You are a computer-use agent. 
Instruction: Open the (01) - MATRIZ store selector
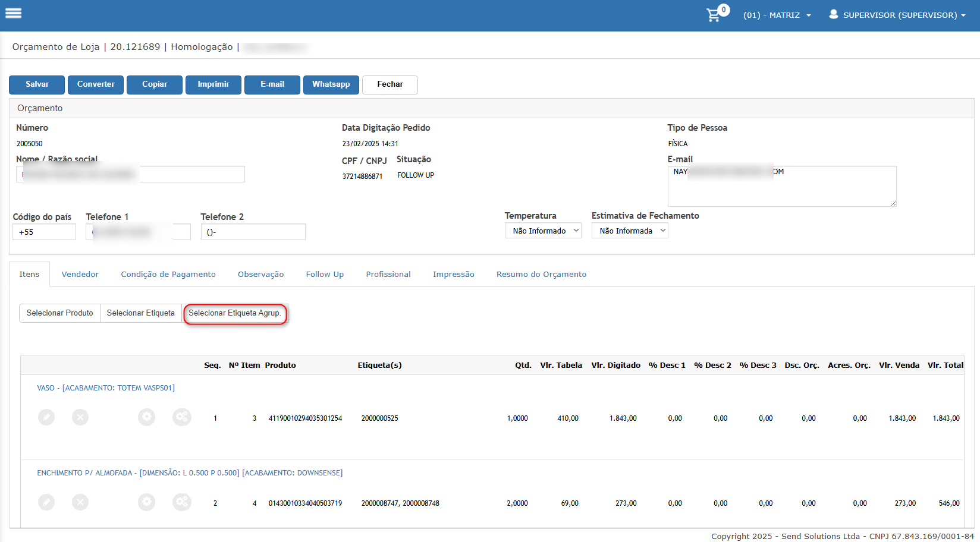(777, 15)
